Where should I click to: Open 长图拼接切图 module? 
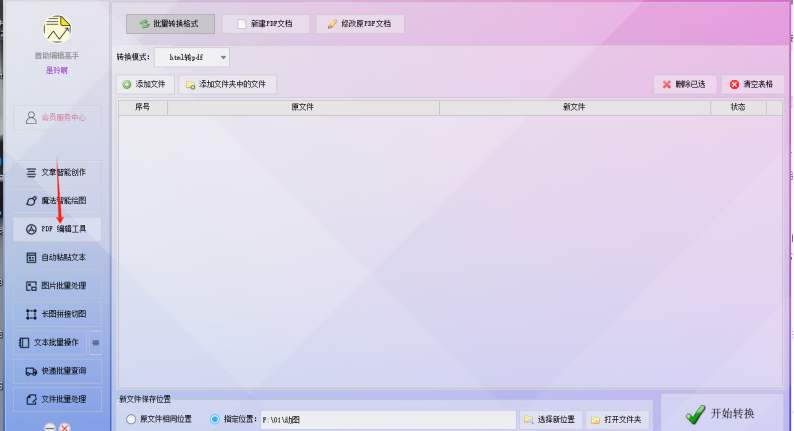point(57,315)
